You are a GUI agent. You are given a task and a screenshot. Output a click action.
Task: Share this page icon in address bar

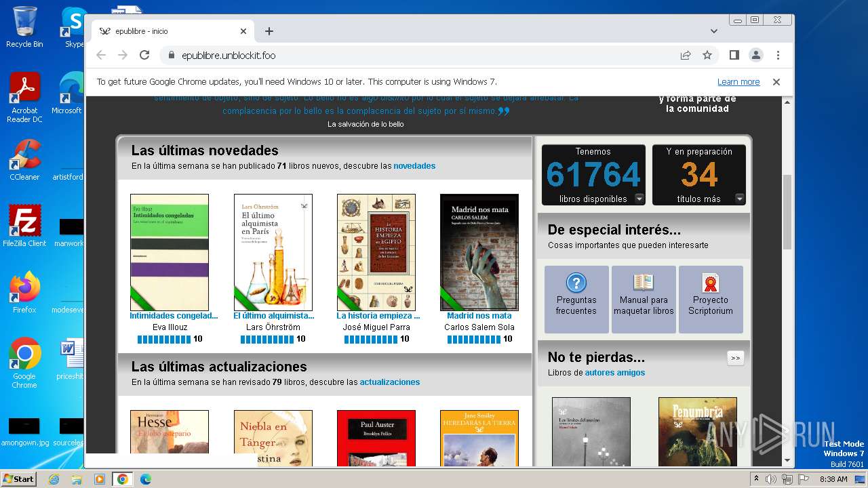(686, 56)
